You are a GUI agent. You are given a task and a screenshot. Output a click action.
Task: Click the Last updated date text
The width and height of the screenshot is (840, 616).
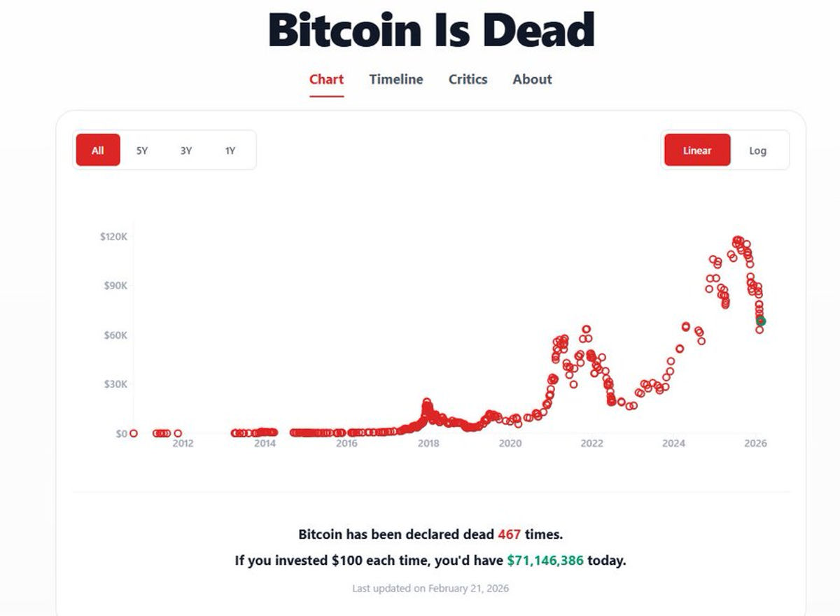430,588
